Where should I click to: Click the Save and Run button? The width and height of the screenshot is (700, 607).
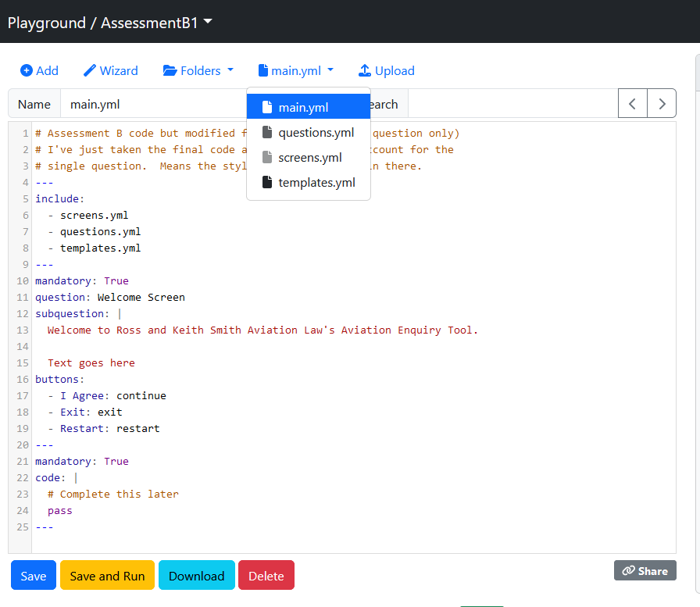[x=107, y=576]
